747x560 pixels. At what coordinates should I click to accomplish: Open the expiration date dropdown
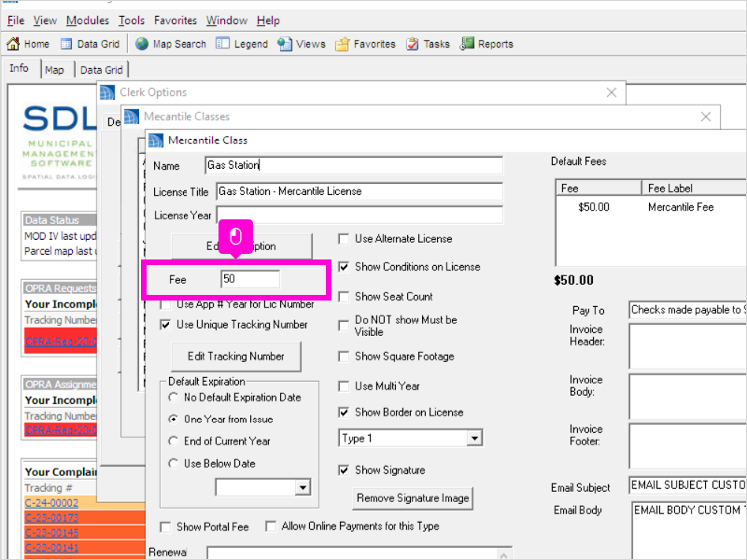pos(303,487)
